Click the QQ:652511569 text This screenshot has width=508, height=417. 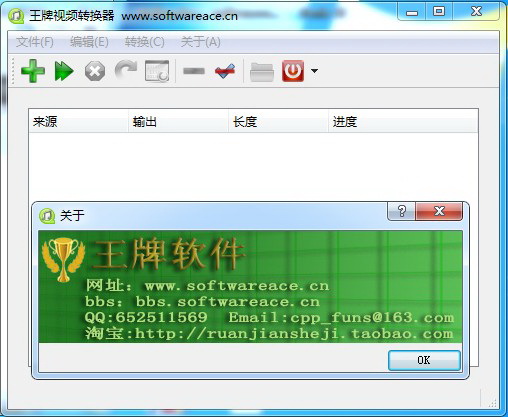pyautogui.click(x=146, y=317)
